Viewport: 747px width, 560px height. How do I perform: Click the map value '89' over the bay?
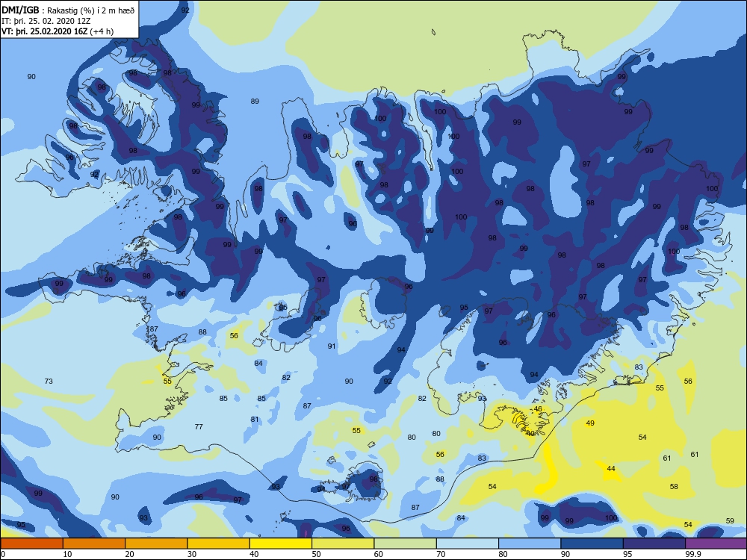(x=255, y=102)
